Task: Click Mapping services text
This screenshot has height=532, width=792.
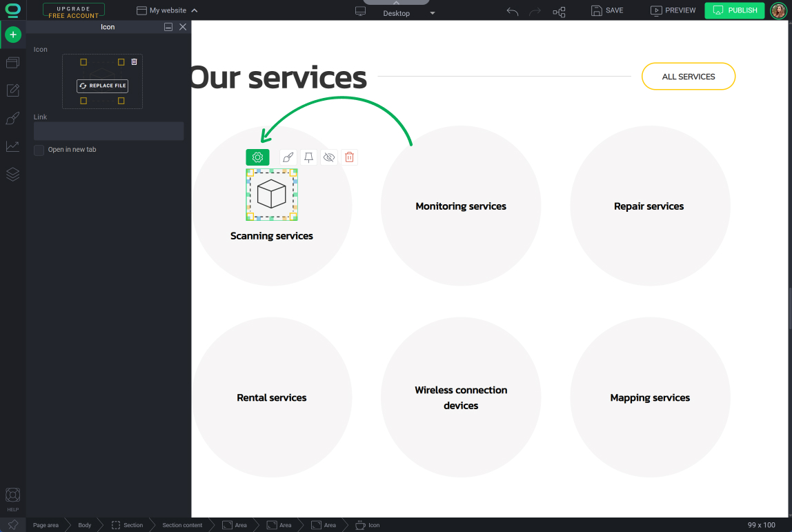Action: (x=650, y=397)
